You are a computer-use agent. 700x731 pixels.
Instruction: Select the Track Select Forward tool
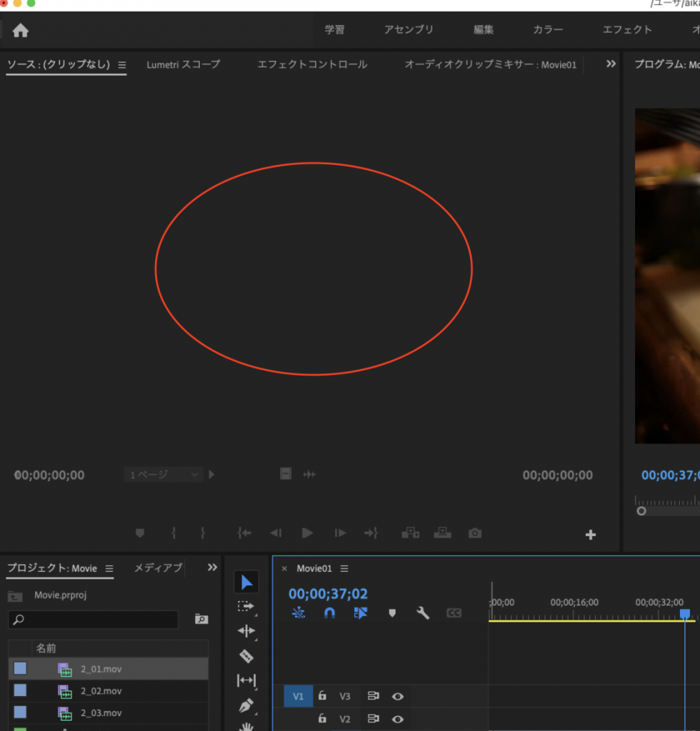click(x=246, y=606)
